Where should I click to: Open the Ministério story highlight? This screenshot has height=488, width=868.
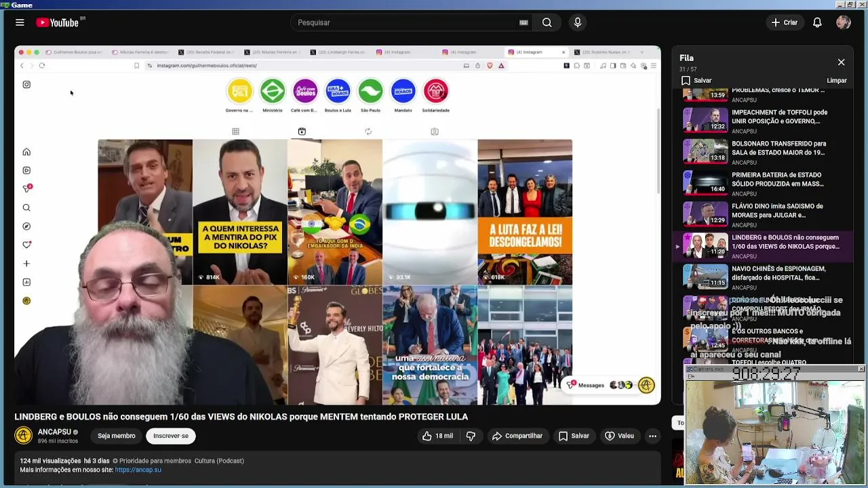pos(273,91)
